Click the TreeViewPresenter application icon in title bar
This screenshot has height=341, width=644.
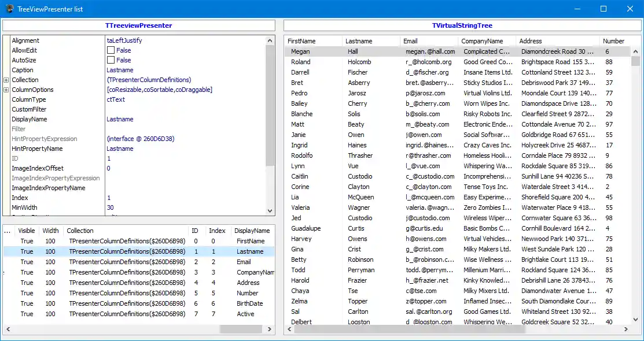pos(8,9)
